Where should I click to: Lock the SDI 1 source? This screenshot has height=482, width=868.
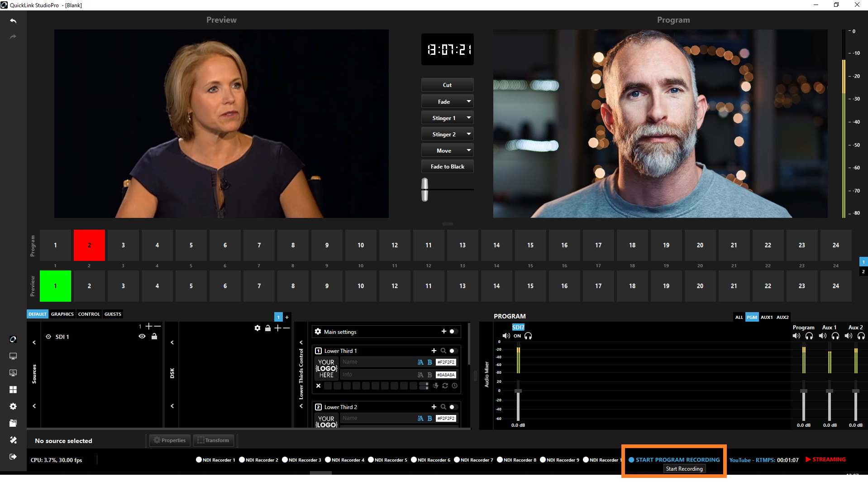click(154, 336)
